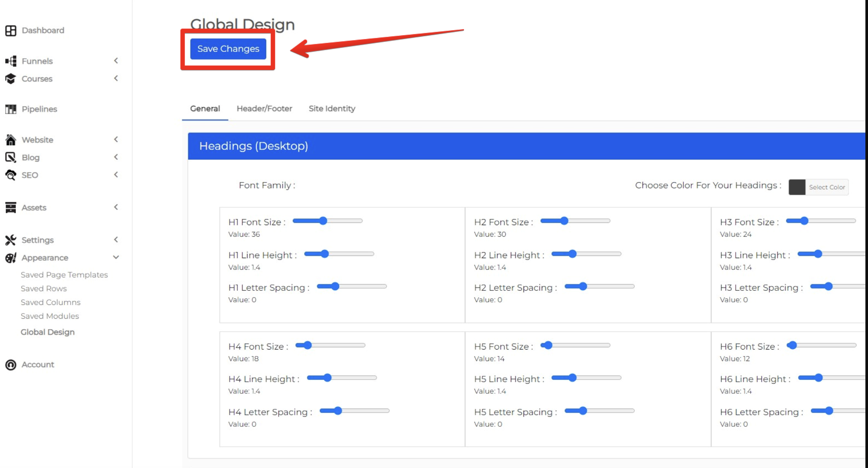
Task: Click the Account circle icon
Action: [11, 365]
